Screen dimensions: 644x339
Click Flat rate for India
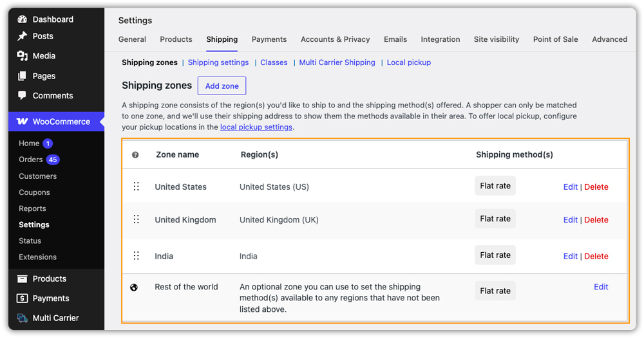pos(495,255)
